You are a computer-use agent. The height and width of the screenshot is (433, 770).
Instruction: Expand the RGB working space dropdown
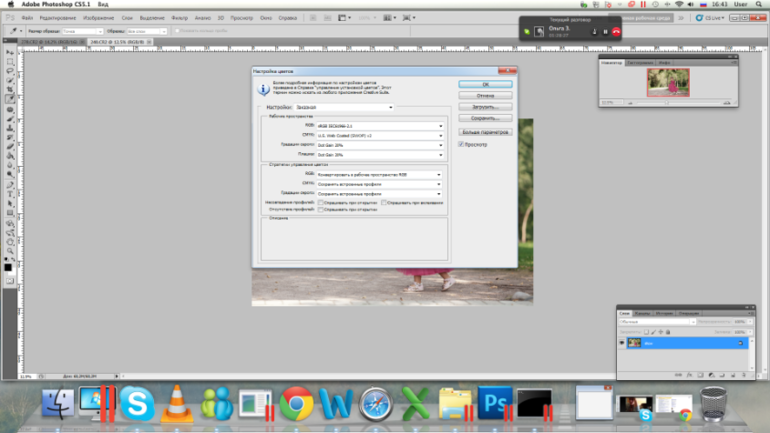point(379,125)
